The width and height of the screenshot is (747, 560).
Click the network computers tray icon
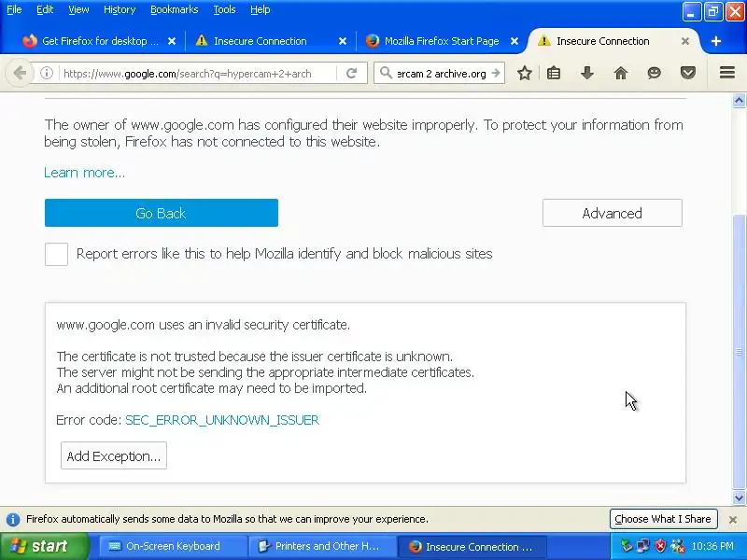643,546
